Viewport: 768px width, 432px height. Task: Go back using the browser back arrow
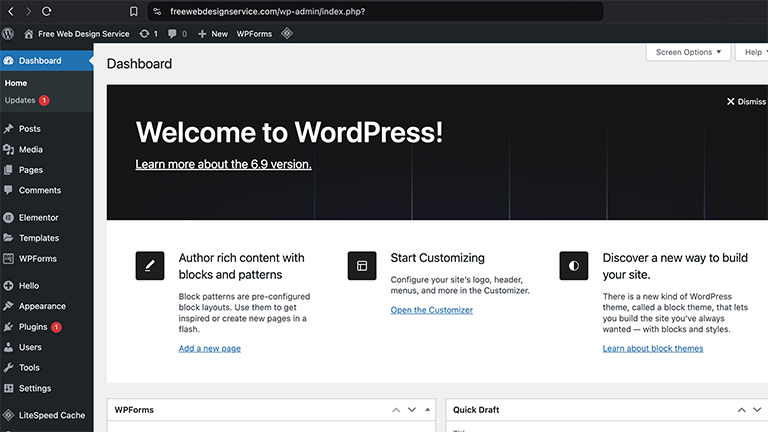(x=11, y=11)
